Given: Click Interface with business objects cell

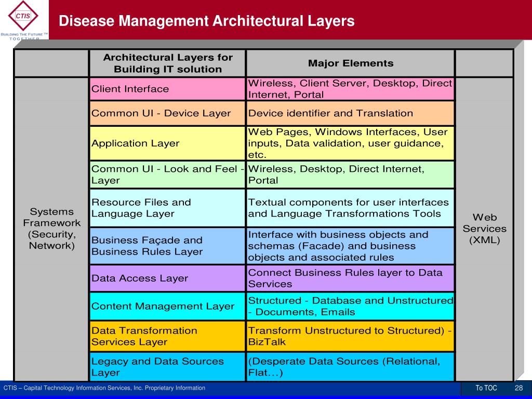Looking at the screenshot, I should pos(351,246).
